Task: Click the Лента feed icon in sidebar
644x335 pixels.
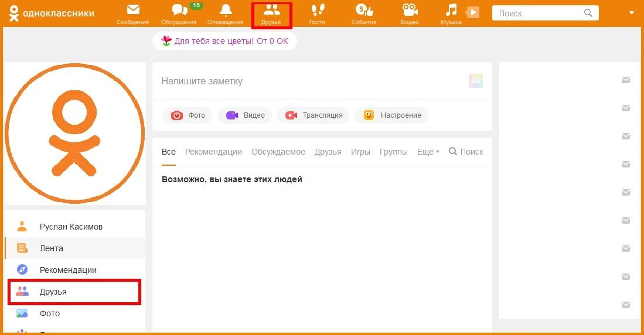Action: pos(22,248)
